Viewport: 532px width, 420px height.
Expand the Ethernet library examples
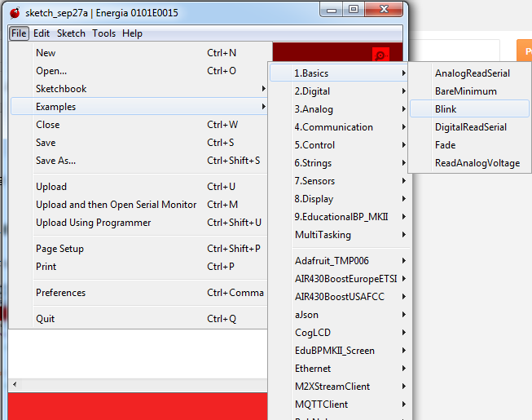339,369
